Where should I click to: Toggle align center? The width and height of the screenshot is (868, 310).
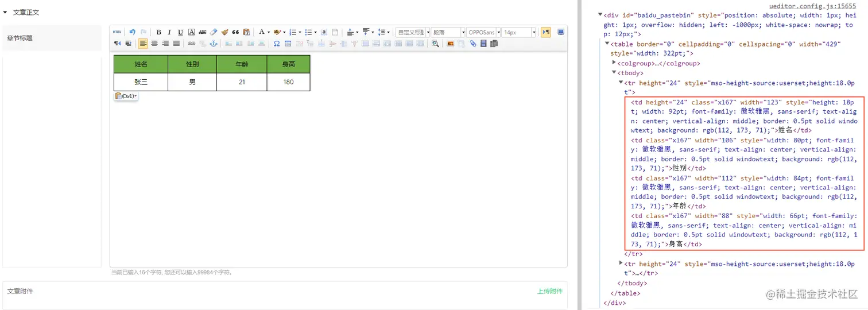pyautogui.click(x=154, y=43)
